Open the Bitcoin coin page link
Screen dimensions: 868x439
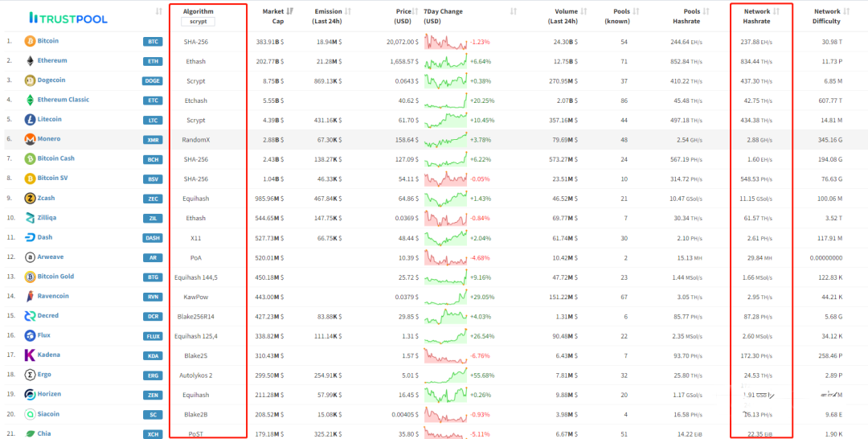tap(48, 41)
